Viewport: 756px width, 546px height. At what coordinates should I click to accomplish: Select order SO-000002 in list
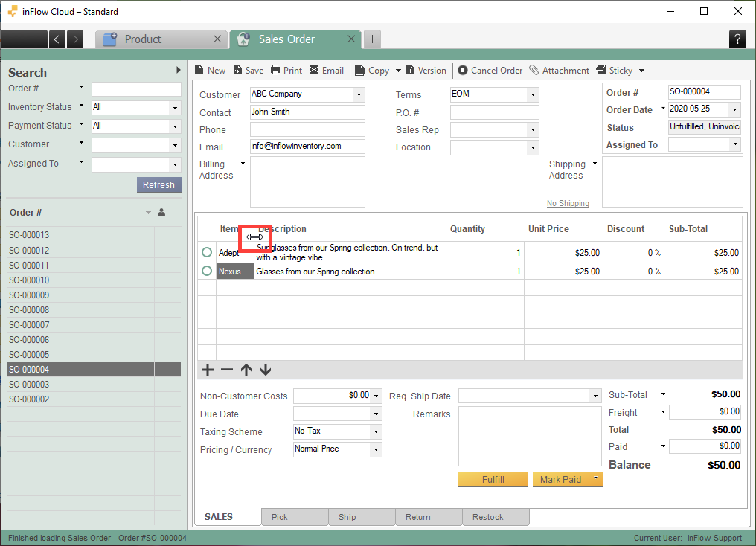pos(94,399)
